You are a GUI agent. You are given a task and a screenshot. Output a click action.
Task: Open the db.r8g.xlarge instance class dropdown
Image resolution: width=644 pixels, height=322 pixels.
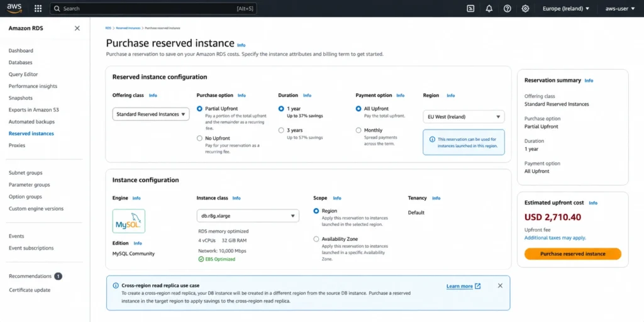click(x=248, y=216)
